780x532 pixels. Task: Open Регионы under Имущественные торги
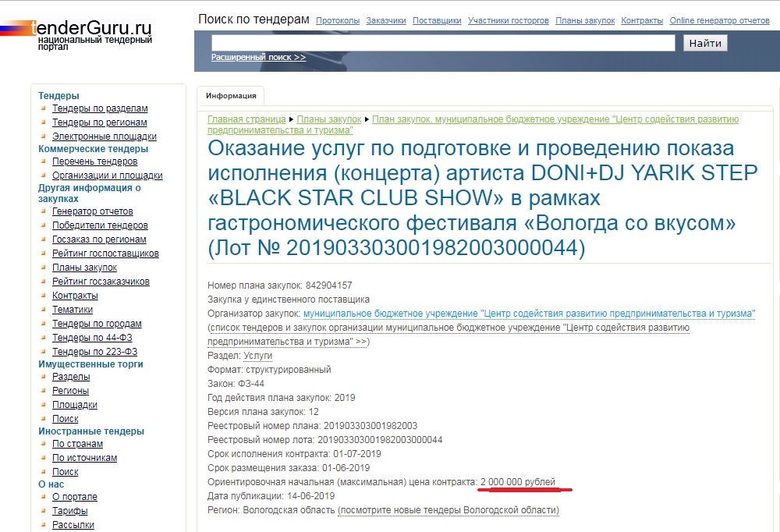71,390
